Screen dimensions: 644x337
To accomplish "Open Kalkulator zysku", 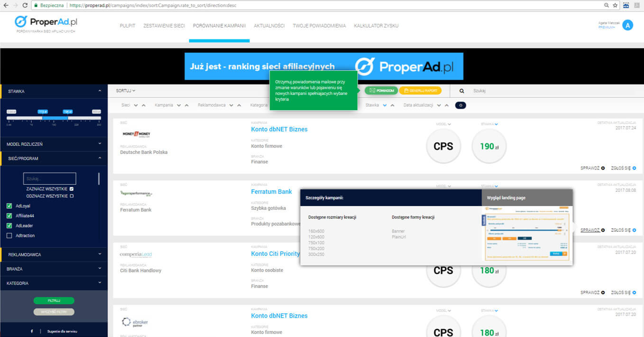I will click(376, 26).
